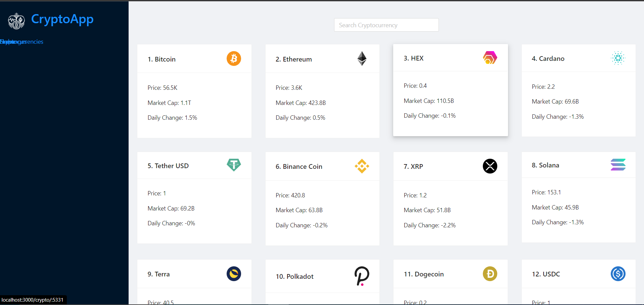Image resolution: width=644 pixels, height=305 pixels.
Task: Open the 5. Tether USD card title
Action: click(x=168, y=166)
